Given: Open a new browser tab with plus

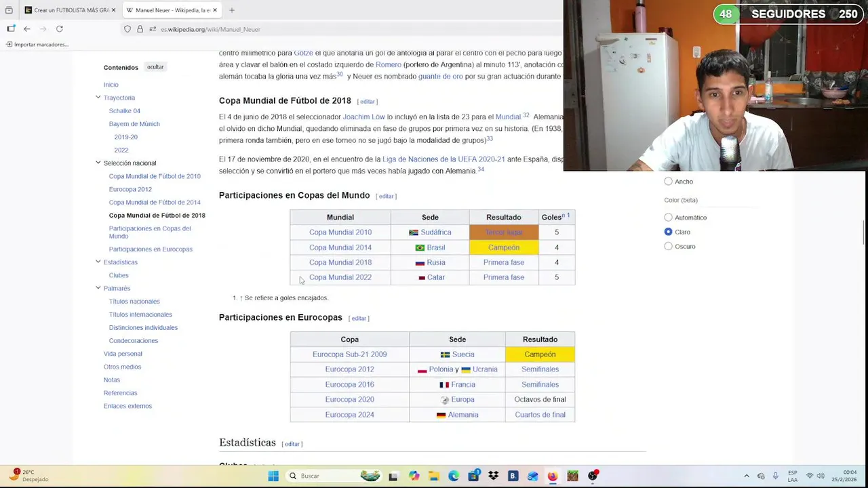Looking at the screenshot, I should click(x=232, y=10).
